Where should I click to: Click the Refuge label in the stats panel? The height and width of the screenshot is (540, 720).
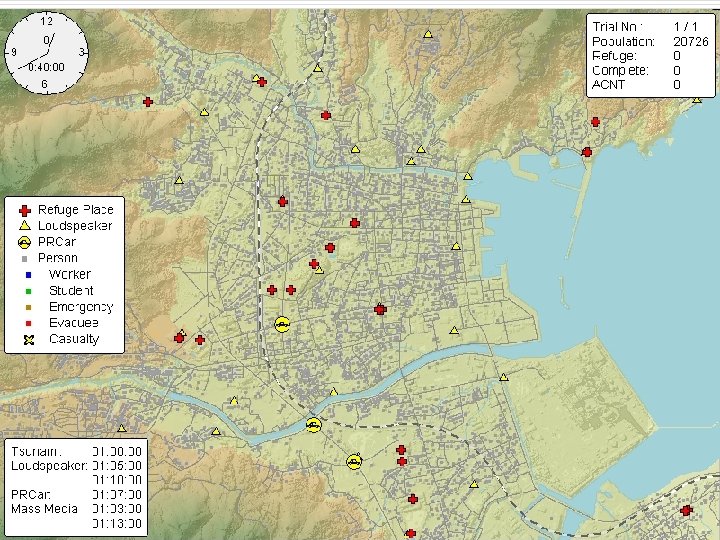(x=614, y=56)
